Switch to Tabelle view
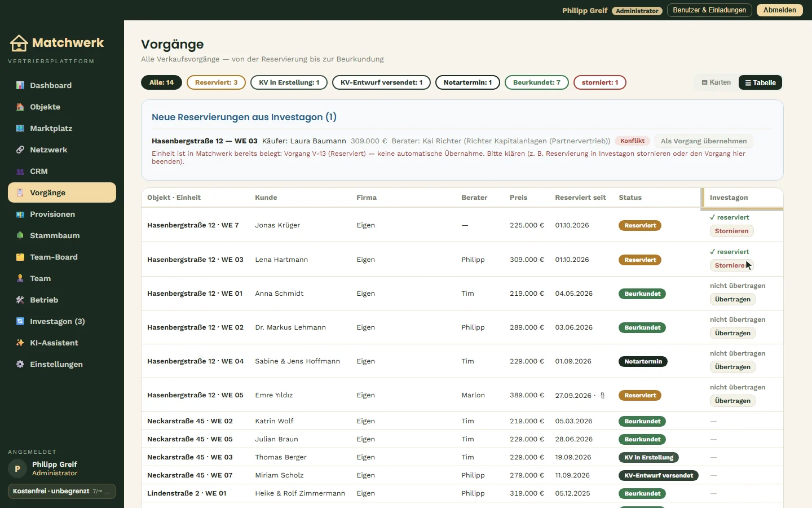Screen dimensions: 812x508 [760, 82]
